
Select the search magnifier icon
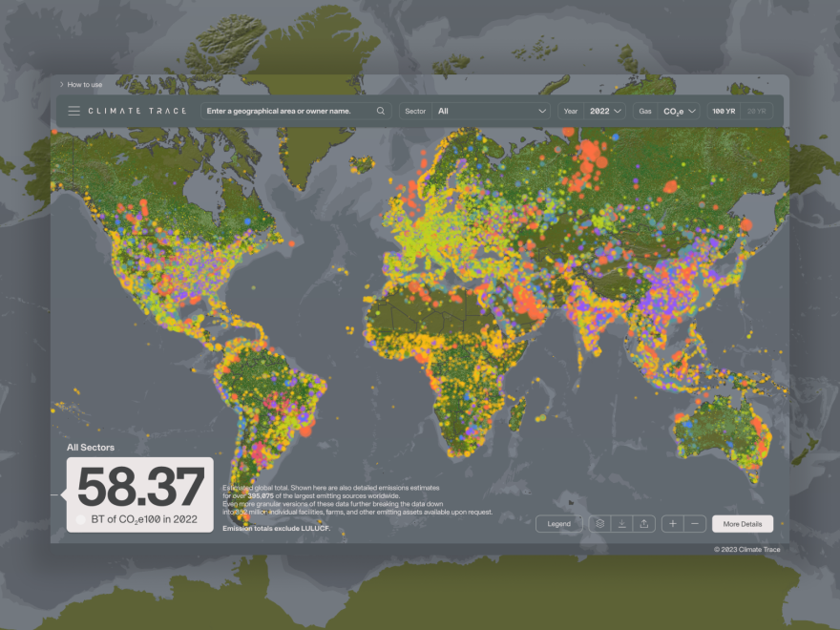[380, 111]
